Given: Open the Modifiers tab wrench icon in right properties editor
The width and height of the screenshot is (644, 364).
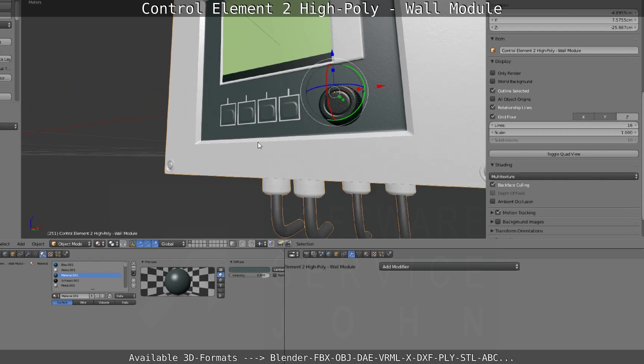Looking at the screenshot, I should click(x=351, y=254).
